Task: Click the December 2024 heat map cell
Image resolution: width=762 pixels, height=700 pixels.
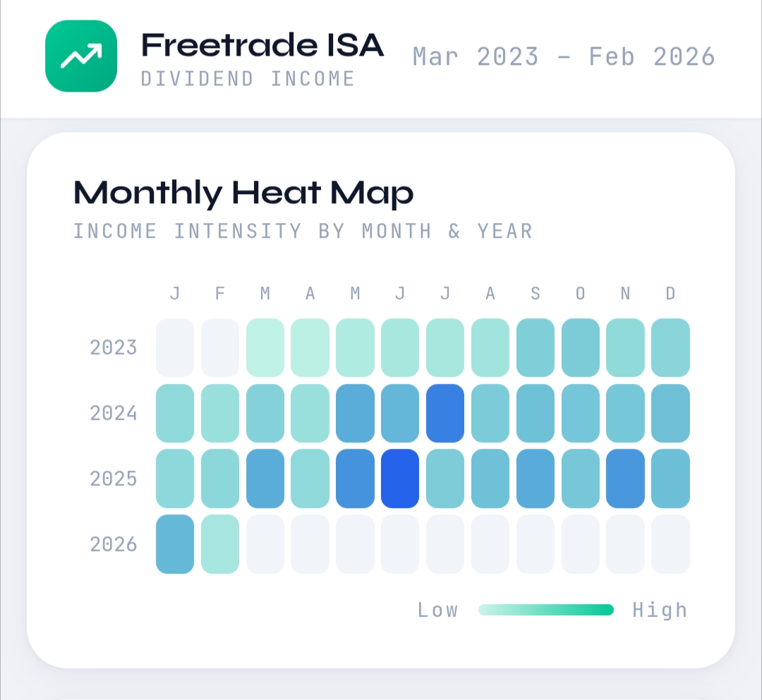Action: (670, 413)
